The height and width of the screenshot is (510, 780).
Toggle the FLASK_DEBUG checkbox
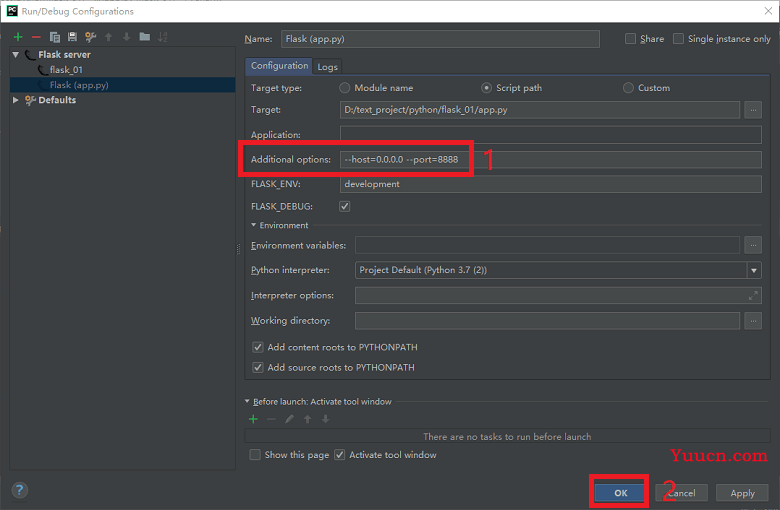[345, 206]
